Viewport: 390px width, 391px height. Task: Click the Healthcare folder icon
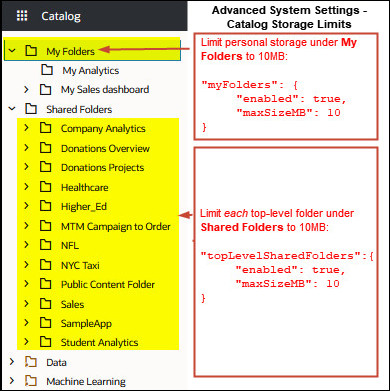(x=45, y=187)
